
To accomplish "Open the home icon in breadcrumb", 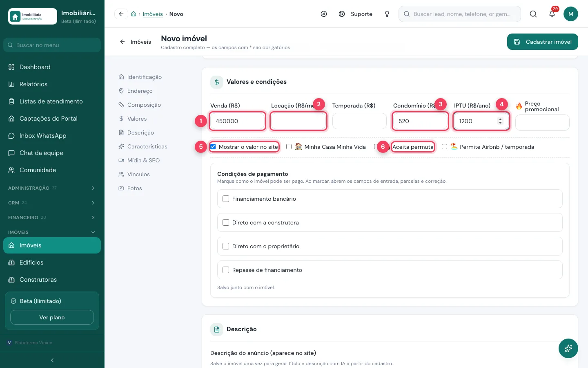I will click(x=134, y=14).
